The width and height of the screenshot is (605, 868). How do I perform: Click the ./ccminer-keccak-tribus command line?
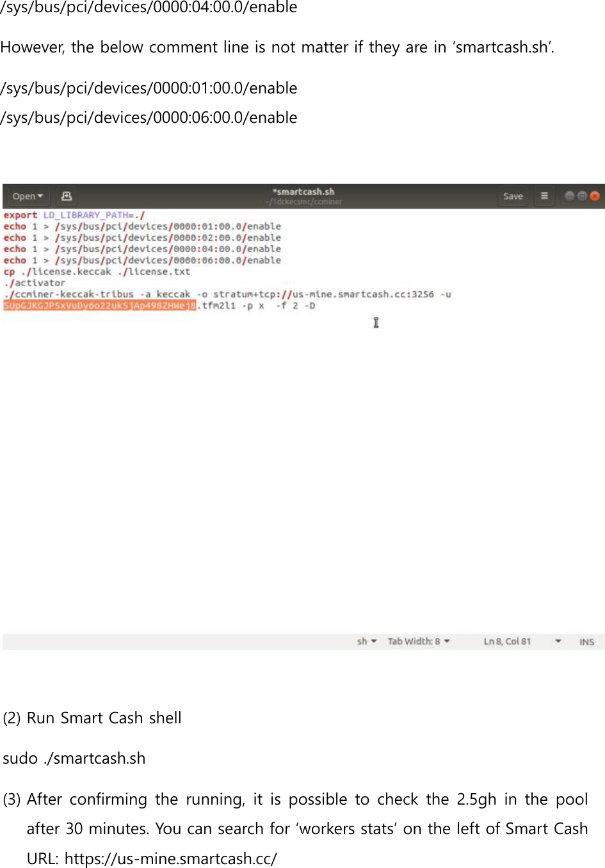pyautogui.click(x=227, y=294)
